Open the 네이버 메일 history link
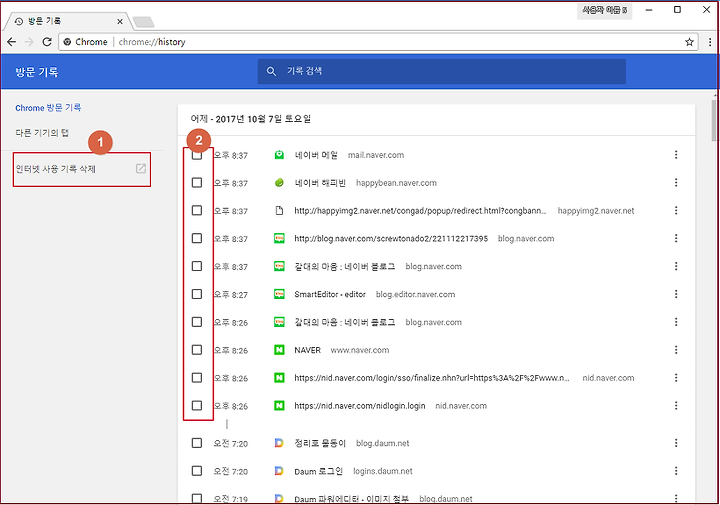Screen dimensions: 720x505 point(316,155)
